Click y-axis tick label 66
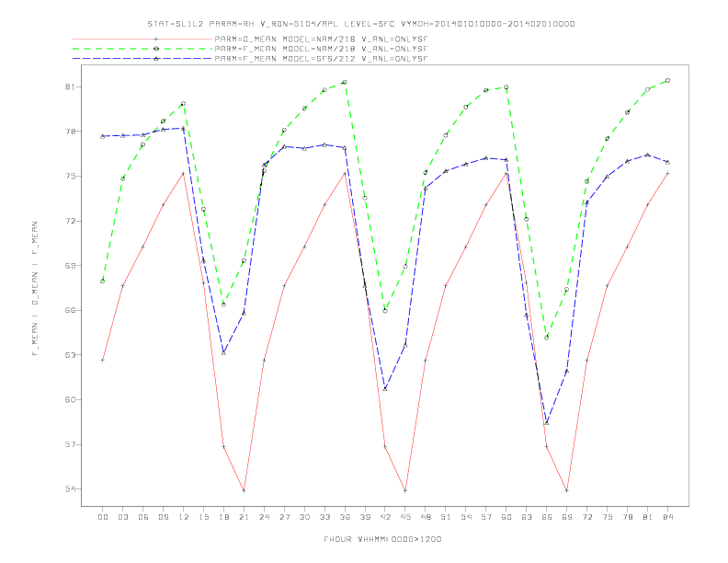The width and height of the screenshot is (728, 563). (x=70, y=310)
